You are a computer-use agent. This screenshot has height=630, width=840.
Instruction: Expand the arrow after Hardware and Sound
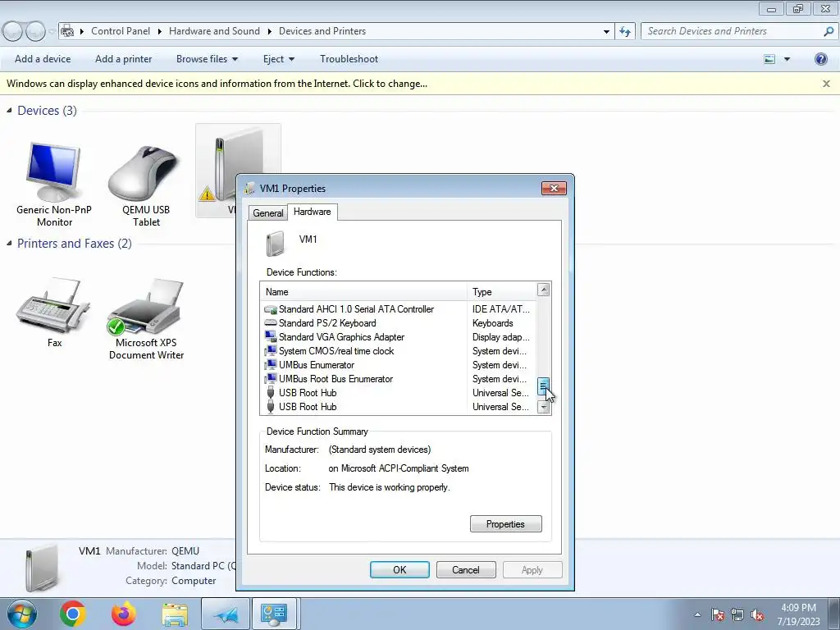point(269,31)
